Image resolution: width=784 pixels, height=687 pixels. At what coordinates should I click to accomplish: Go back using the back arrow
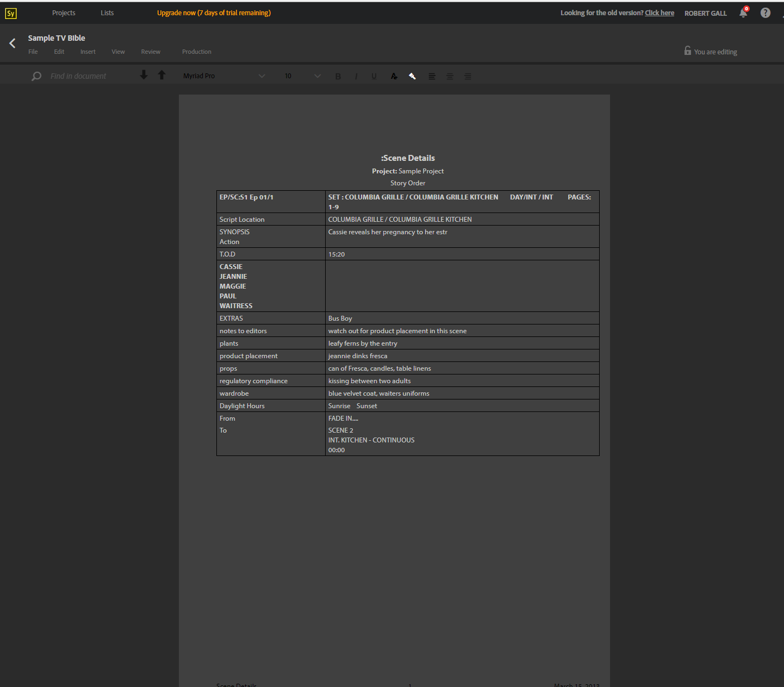[12, 43]
